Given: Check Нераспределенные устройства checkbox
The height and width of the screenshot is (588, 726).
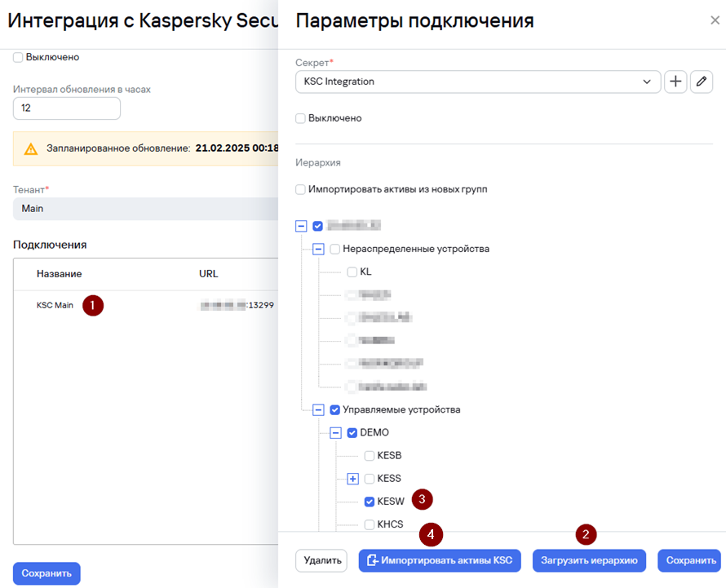Looking at the screenshot, I should [x=334, y=249].
